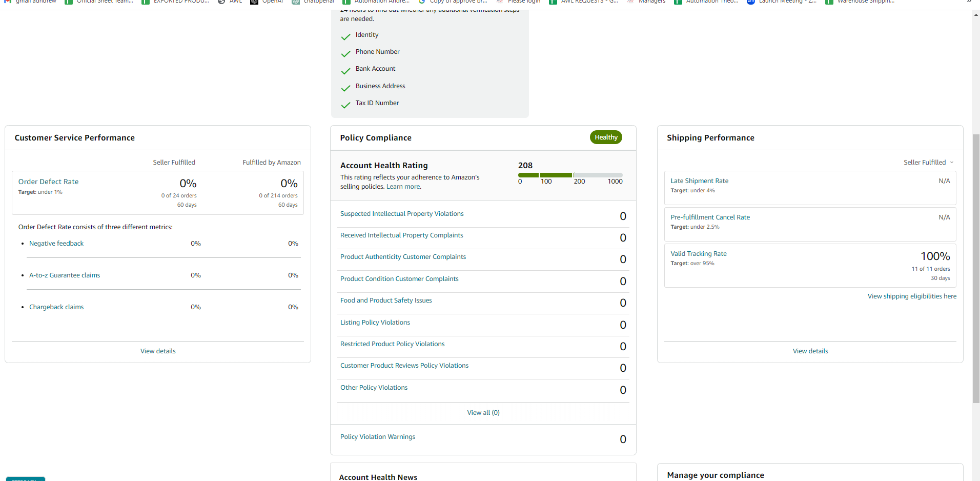Open Food and Product Safety Issues
This screenshot has height=481, width=980.
386,300
